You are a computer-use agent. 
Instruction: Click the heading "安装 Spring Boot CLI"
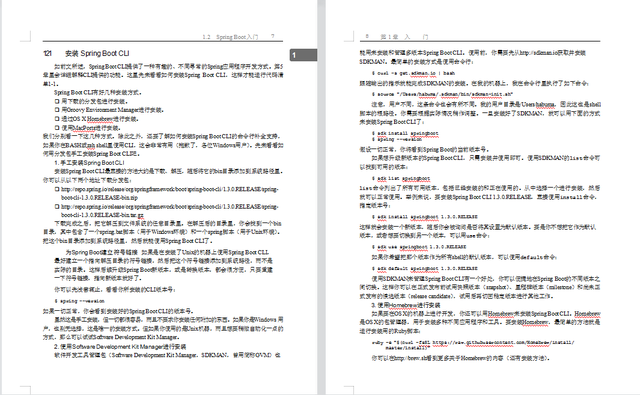pos(97,53)
